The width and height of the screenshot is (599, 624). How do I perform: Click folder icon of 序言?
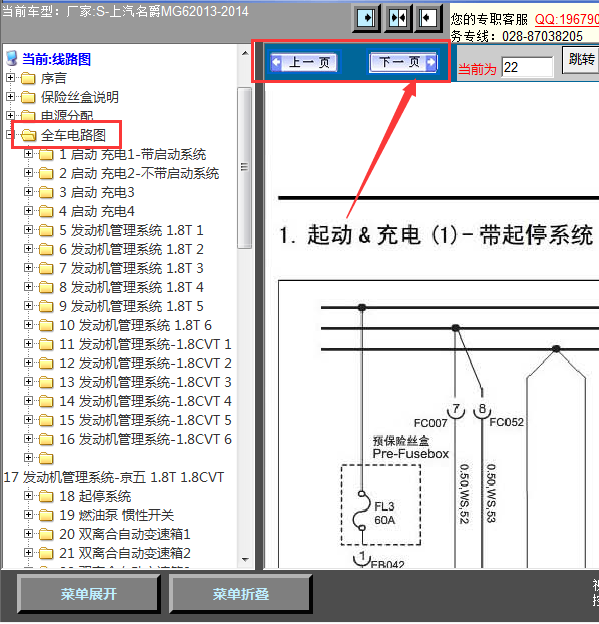click(x=28, y=78)
